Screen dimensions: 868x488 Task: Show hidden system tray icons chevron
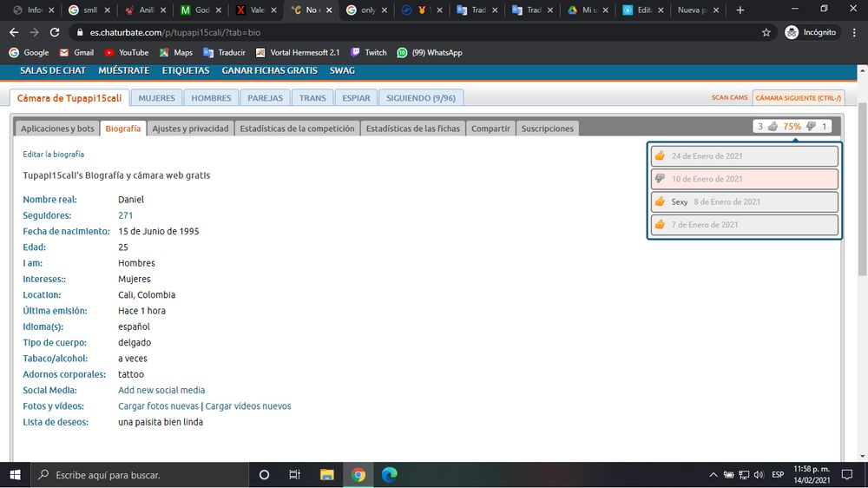click(x=713, y=475)
